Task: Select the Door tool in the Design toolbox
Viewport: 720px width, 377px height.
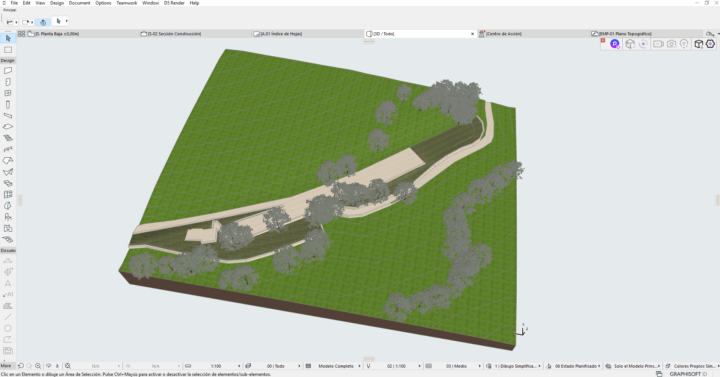Action: (8, 82)
